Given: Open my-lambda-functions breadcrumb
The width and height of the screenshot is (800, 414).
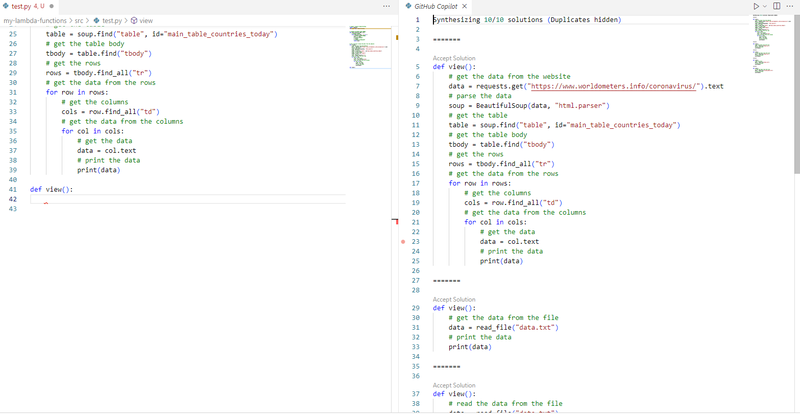Looking at the screenshot, I should click(35, 21).
